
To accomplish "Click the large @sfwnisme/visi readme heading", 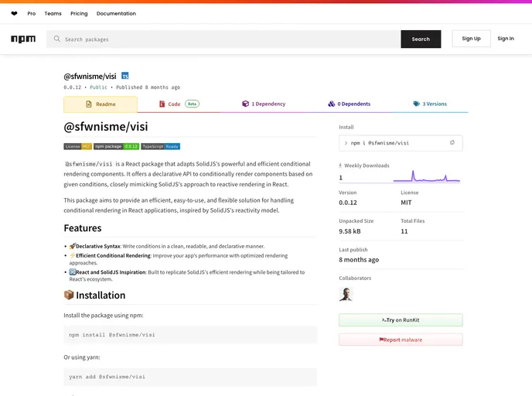I will pyautogui.click(x=106, y=127).
